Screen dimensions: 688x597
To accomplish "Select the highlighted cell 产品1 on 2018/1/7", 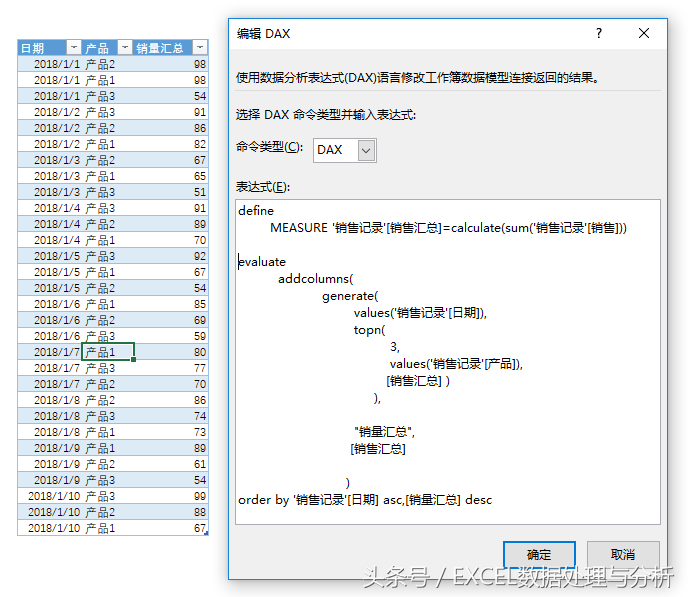I will point(108,352).
